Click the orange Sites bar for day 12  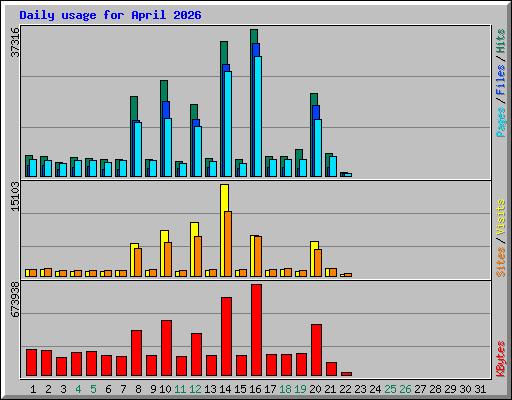tap(198, 256)
